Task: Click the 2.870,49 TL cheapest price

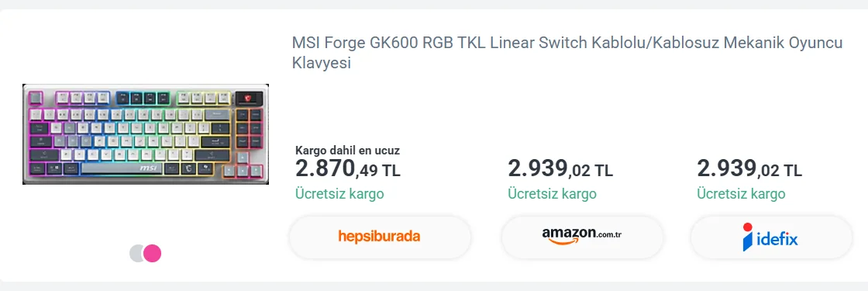Action: coord(348,168)
